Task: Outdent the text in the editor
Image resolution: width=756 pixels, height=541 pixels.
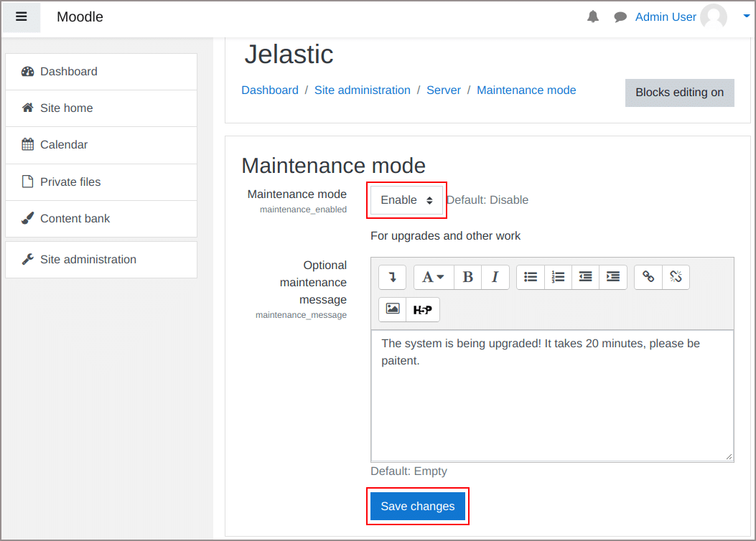Action: 585,277
